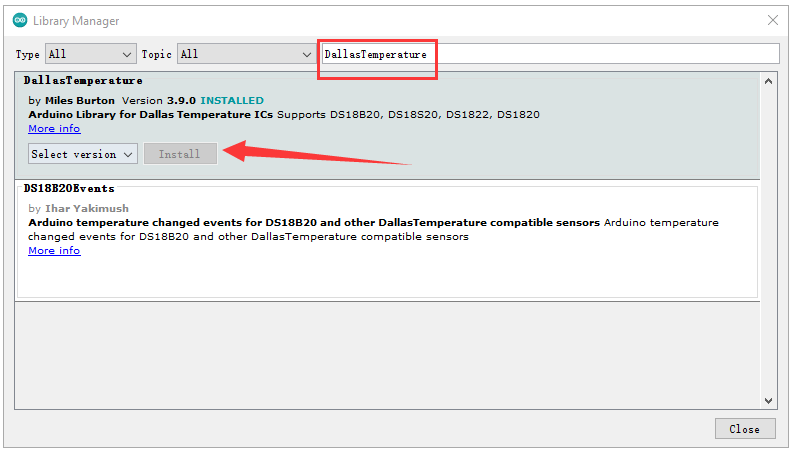Screen dimensions: 799x455
Task: Open the Type filter dropdown
Action: tap(89, 54)
